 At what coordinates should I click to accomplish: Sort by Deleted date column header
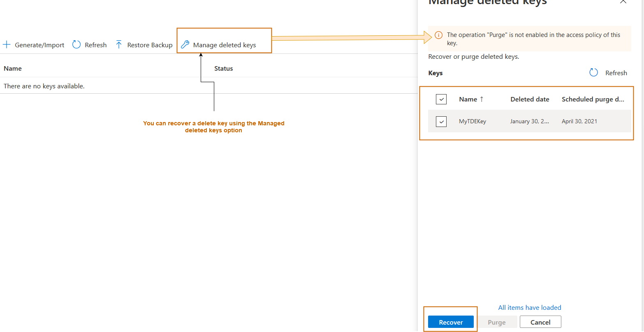click(530, 99)
